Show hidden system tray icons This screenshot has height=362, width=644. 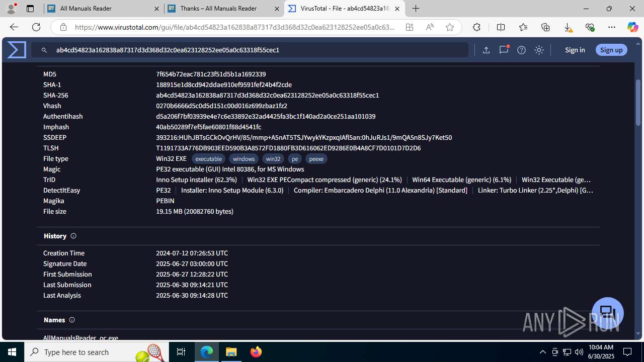tap(542, 352)
